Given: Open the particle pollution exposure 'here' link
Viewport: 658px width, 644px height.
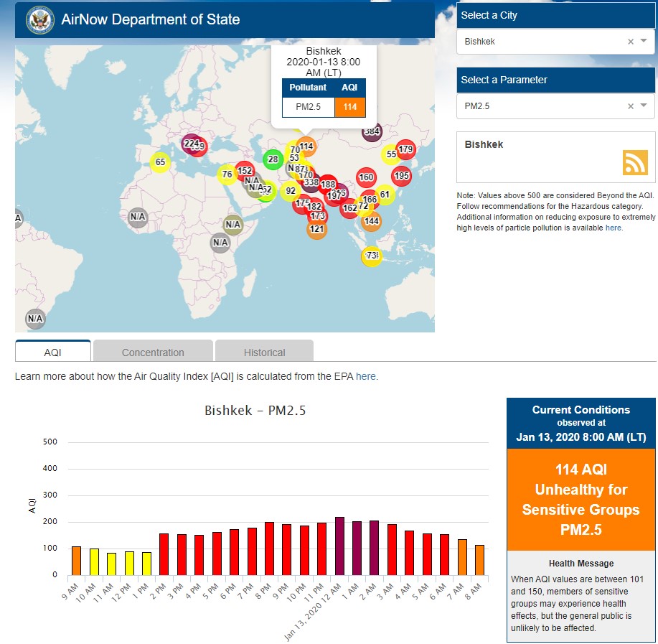Looking at the screenshot, I should (x=614, y=228).
